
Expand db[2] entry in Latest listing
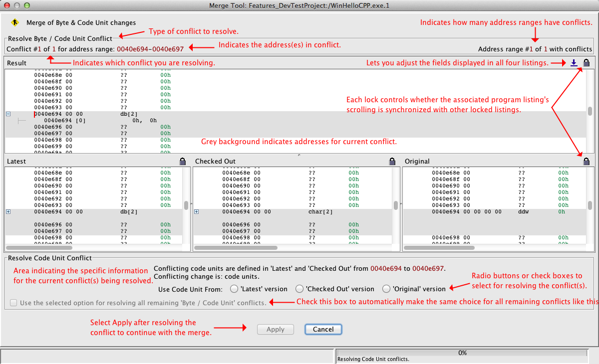tap(8, 212)
